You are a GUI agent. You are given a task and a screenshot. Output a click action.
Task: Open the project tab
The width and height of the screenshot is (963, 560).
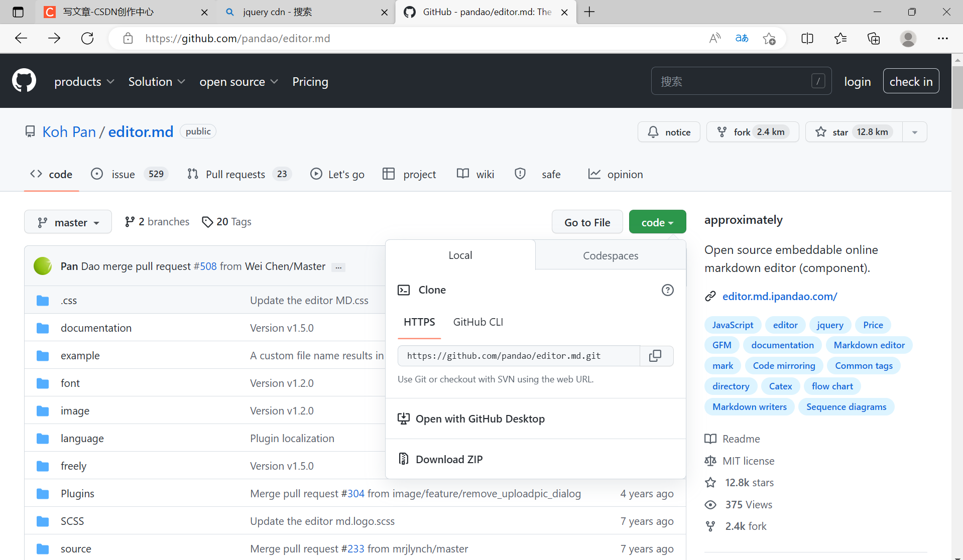tap(409, 174)
